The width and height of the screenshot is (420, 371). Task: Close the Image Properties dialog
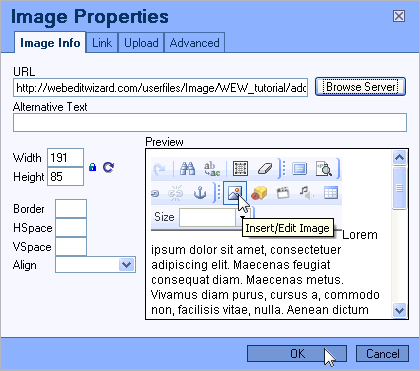(x=399, y=16)
